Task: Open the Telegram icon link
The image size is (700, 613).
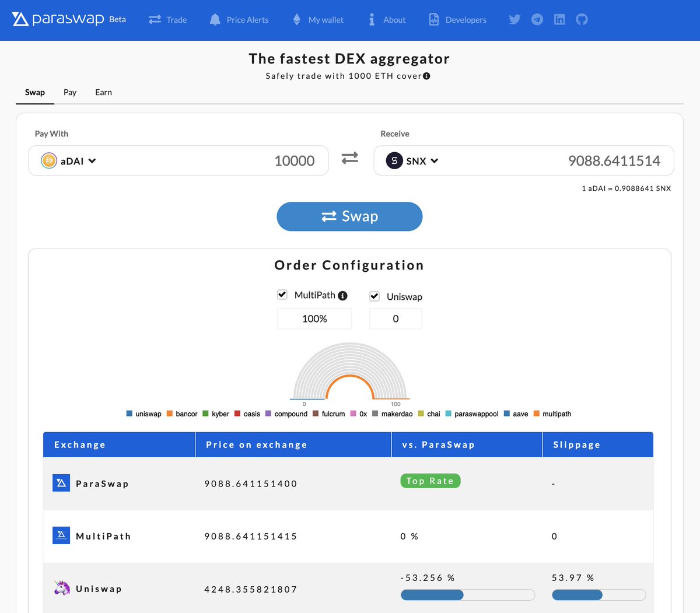Action: coord(537,19)
